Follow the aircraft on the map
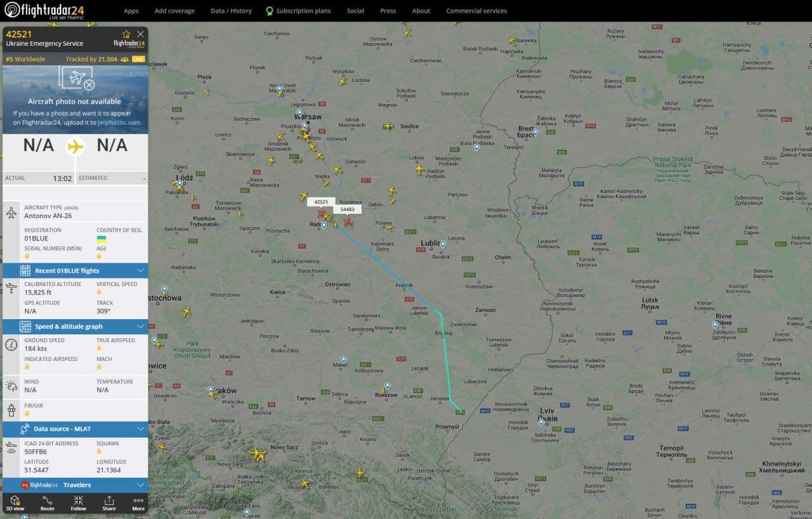Image resolution: width=812 pixels, height=519 pixels. click(x=78, y=503)
